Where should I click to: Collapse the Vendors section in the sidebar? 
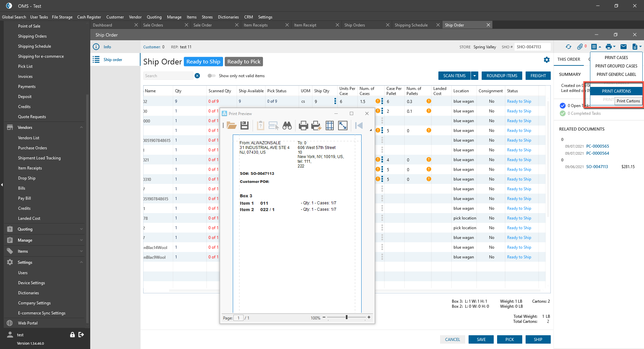81,128
